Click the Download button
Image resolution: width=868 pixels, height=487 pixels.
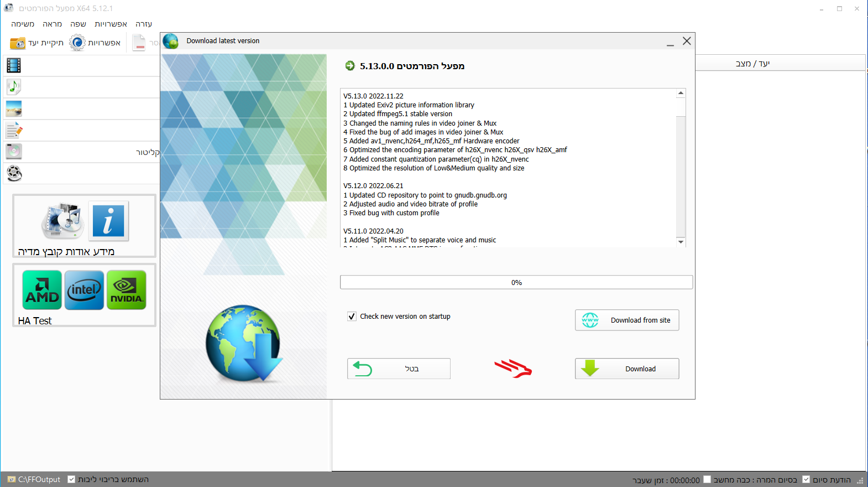[x=627, y=369]
